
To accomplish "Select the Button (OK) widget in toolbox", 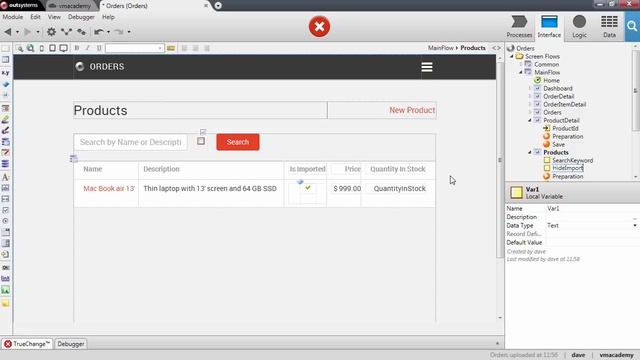I will [x=5, y=268].
